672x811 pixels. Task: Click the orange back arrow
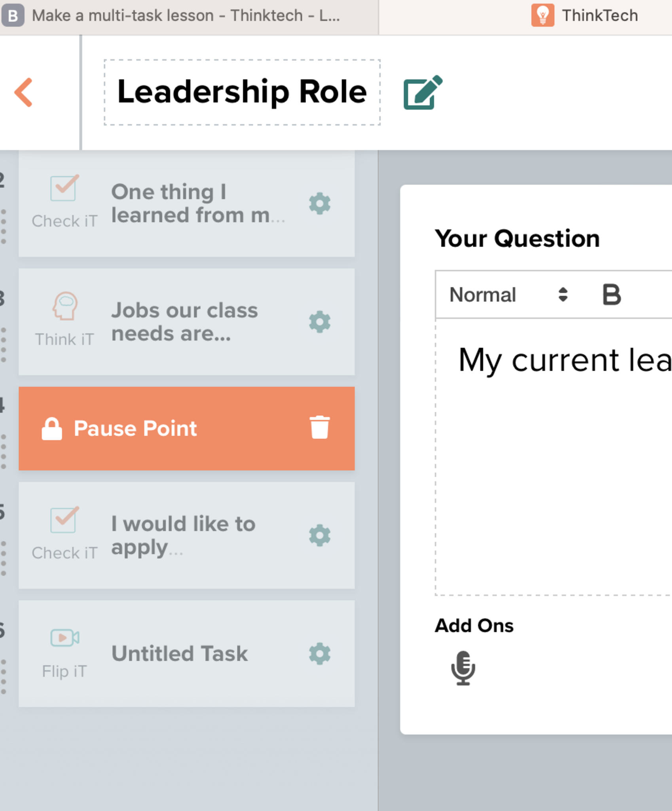(x=24, y=92)
